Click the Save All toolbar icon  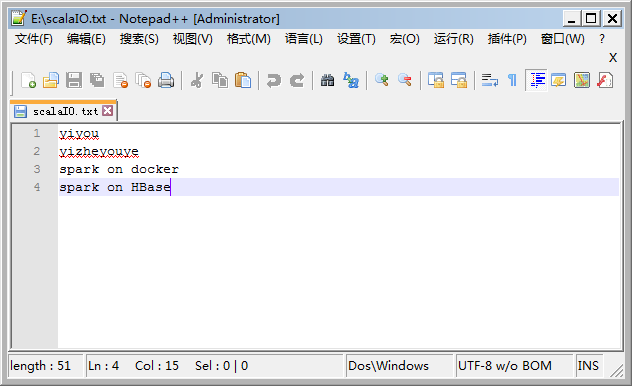97,80
